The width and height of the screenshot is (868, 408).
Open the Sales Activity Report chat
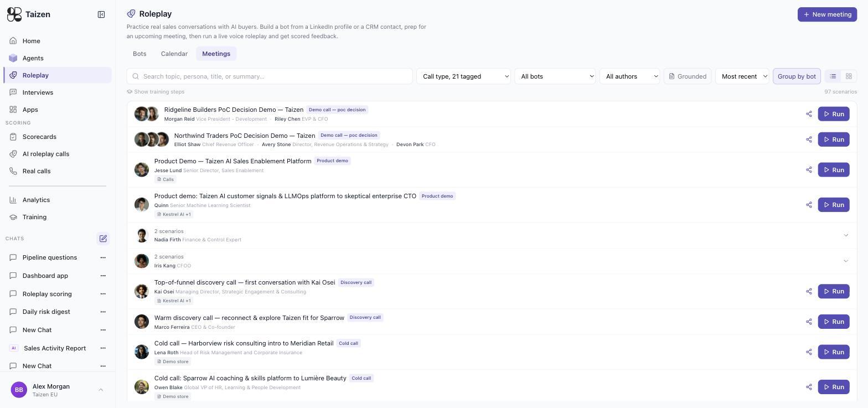point(54,348)
